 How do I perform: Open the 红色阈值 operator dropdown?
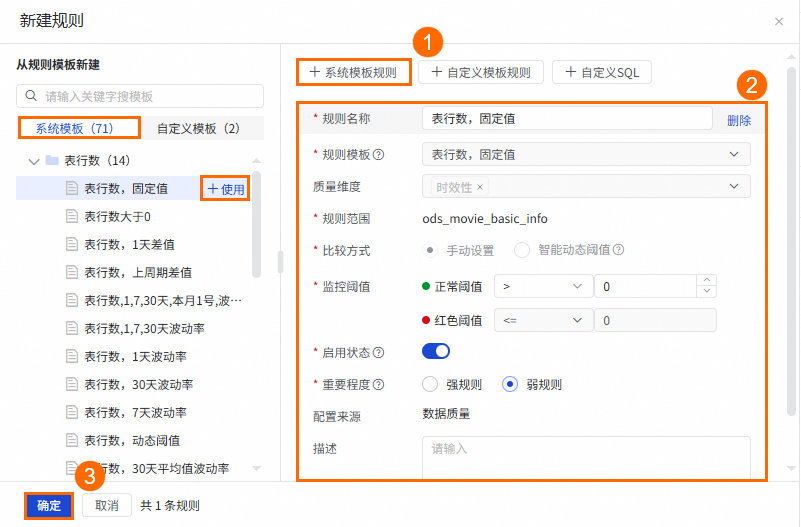click(x=543, y=320)
